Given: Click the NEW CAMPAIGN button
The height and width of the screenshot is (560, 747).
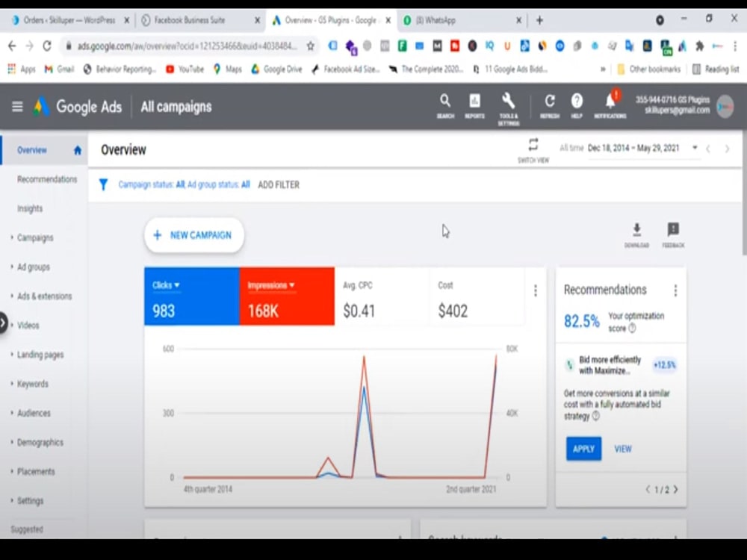Looking at the screenshot, I should point(194,235).
